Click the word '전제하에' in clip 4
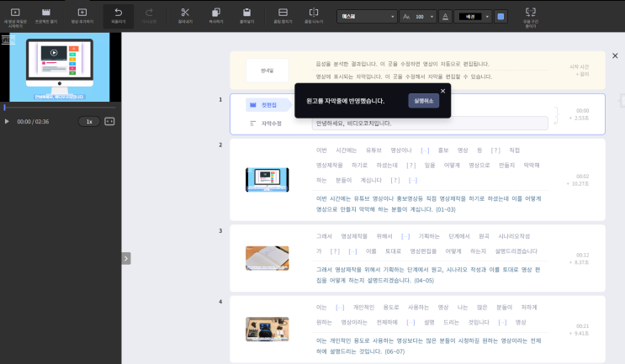This screenshot has height=364, width=625. click(387, 323)
